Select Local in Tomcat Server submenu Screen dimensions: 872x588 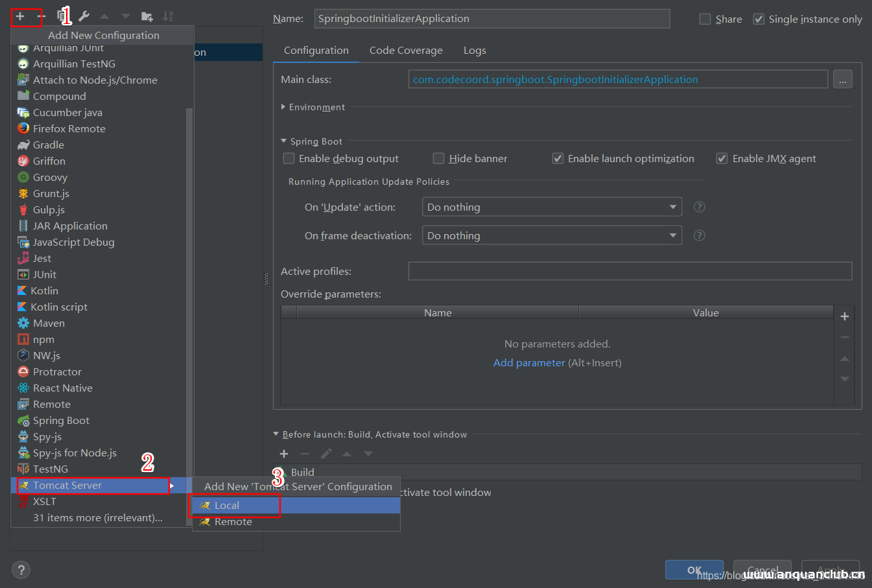227,506
